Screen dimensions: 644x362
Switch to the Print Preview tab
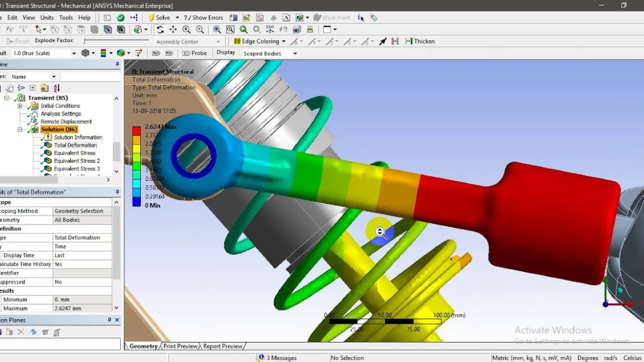[x=180, y=346]
